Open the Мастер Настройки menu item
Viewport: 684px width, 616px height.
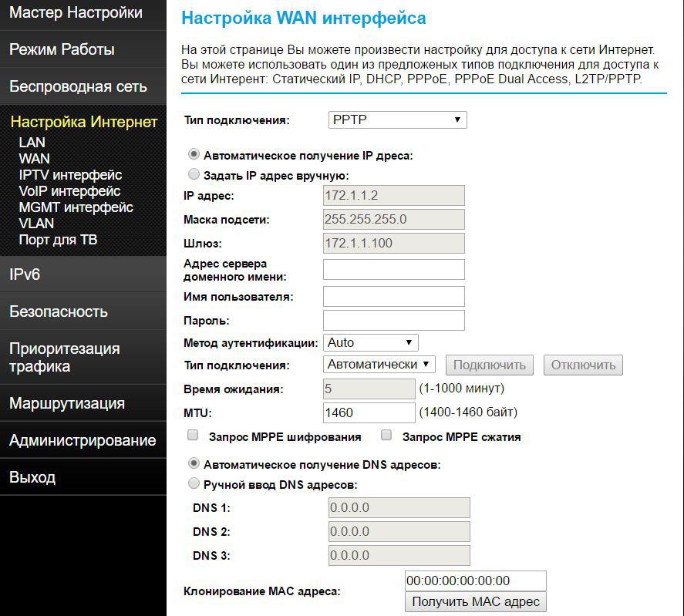click(76, 12)
